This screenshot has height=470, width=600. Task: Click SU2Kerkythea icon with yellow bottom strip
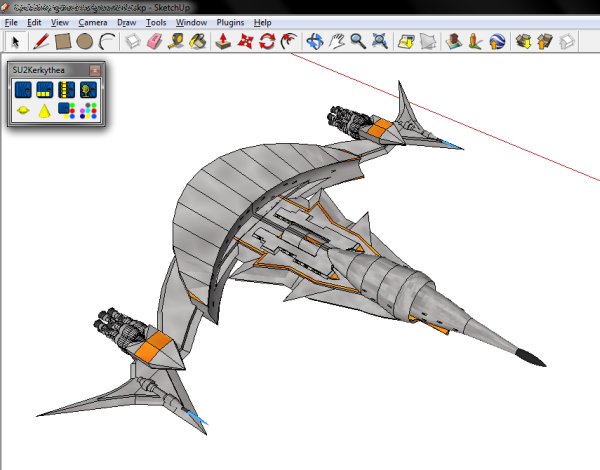45,90
